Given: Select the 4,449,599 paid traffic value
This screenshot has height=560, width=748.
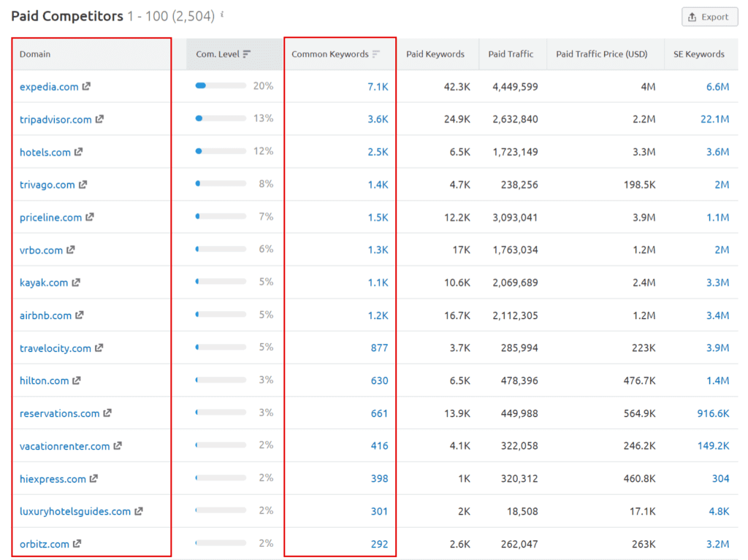Looking at the screenshot, I should tap(515, 87).
